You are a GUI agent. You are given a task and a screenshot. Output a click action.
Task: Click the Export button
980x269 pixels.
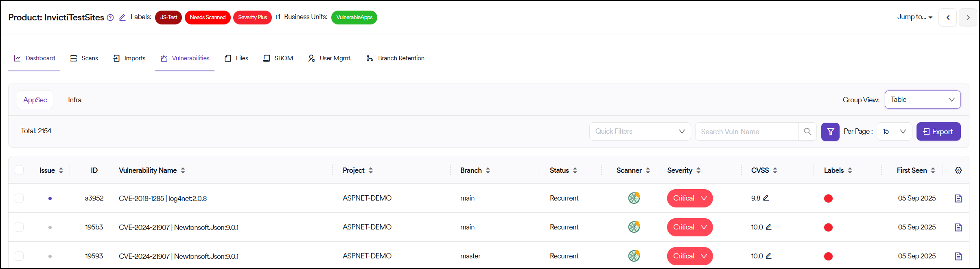938,132
